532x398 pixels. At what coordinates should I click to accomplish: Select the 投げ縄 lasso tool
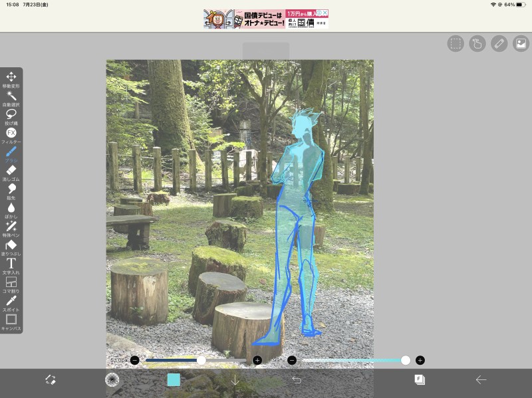pos(11,117)
